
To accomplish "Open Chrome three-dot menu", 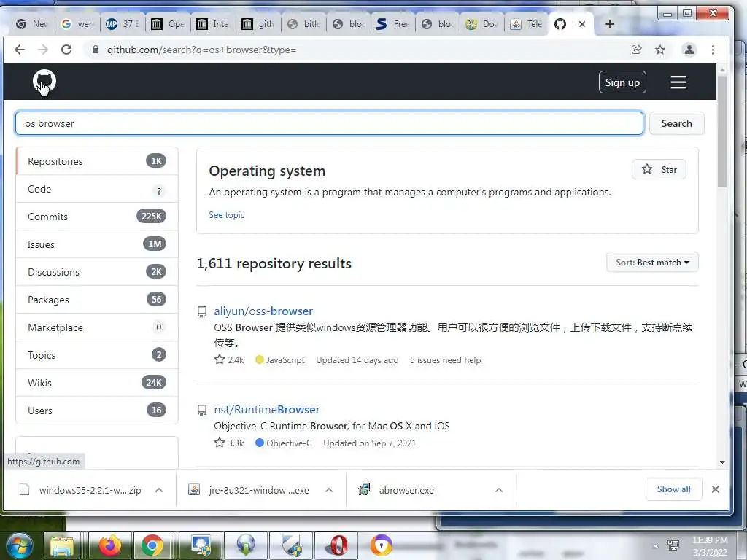I will (x=713, y=50).
